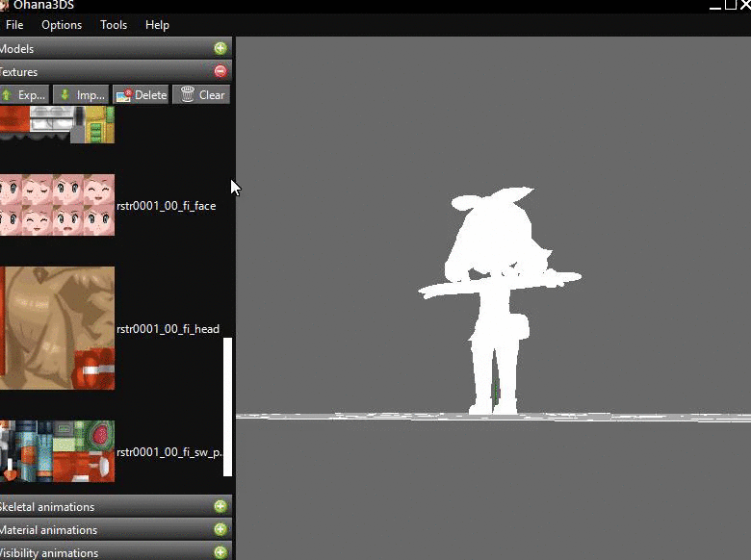Select the rstr0001_00_fi_head texture thumbnail
This screenshot has height=560, width=751.
57,328
